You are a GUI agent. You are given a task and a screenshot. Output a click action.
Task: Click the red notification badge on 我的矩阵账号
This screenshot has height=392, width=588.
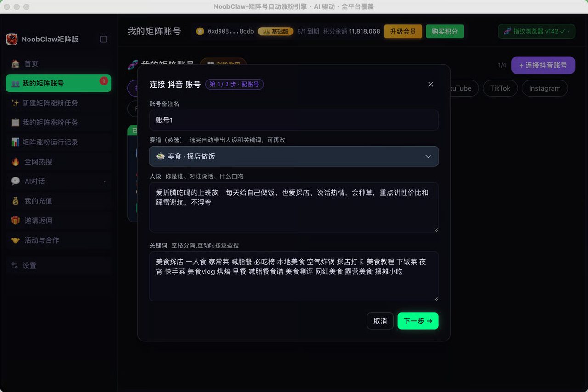point(103,81)
